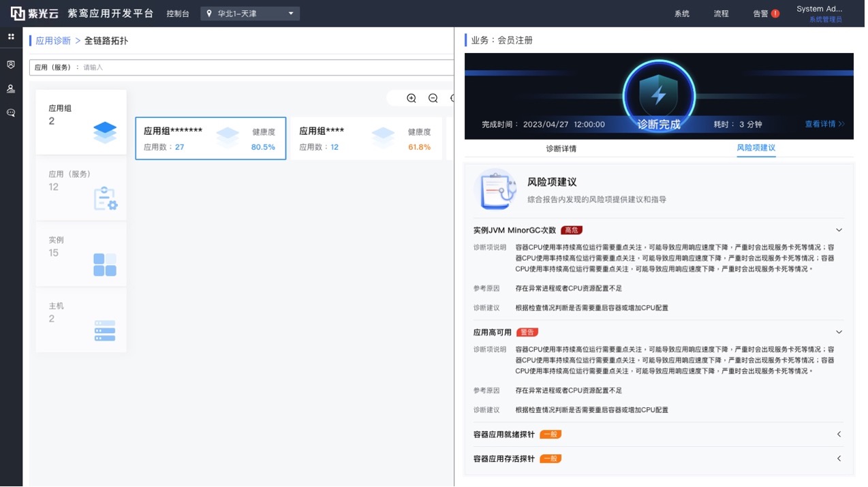The image size is (868, 487).
Task: Expand the 容器应用存活探针 section
Action: pos(842,460)
